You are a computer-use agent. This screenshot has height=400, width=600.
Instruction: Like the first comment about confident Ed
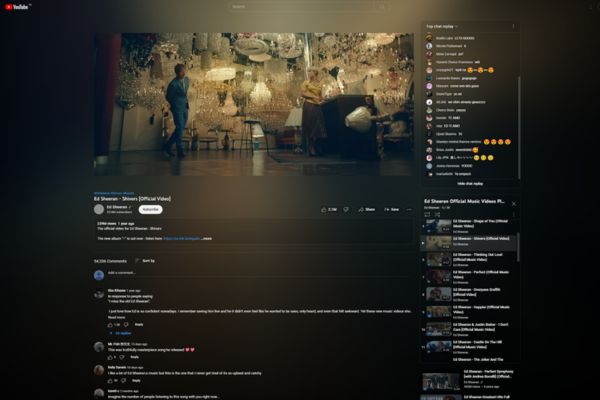click(x=110, y=325)
